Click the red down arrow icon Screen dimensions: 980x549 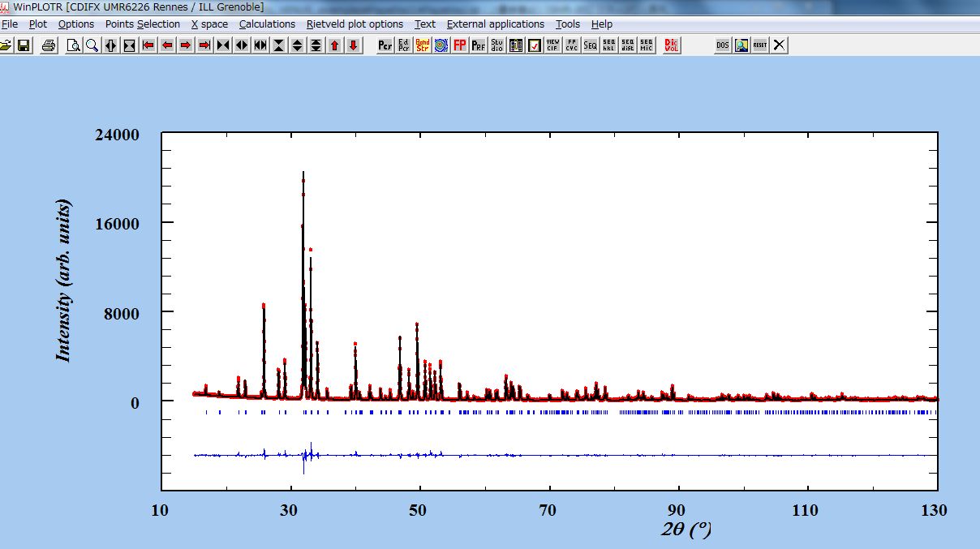[353, 45]
